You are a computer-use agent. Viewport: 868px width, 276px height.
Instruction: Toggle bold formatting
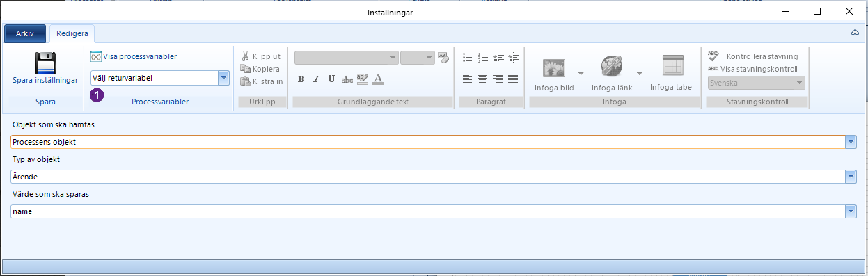[x=301, y=79]
